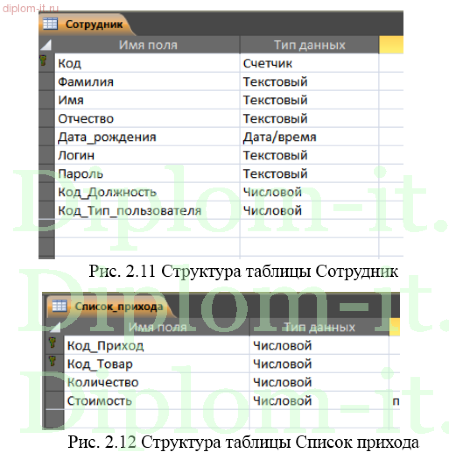Viewport: 449px width, 460px height.
Task: Open data type cell for Логин
Action: 309,155
